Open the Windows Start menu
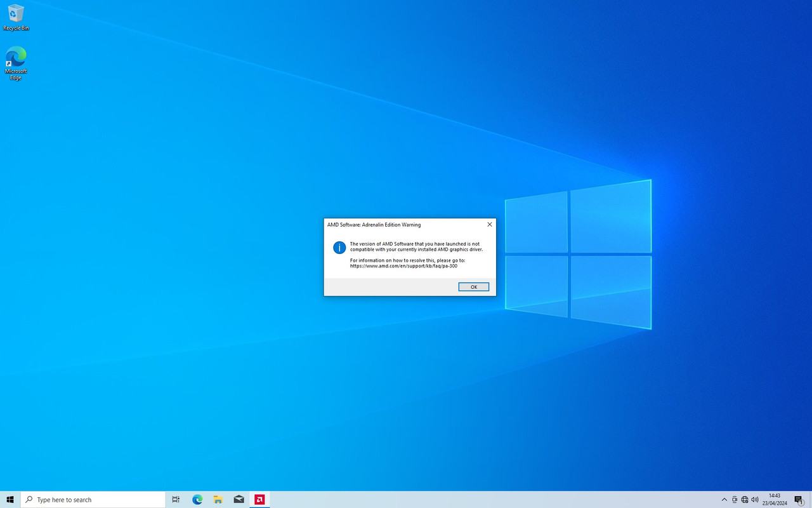Viewport: 812px width, 508px height. pos(10,500)
